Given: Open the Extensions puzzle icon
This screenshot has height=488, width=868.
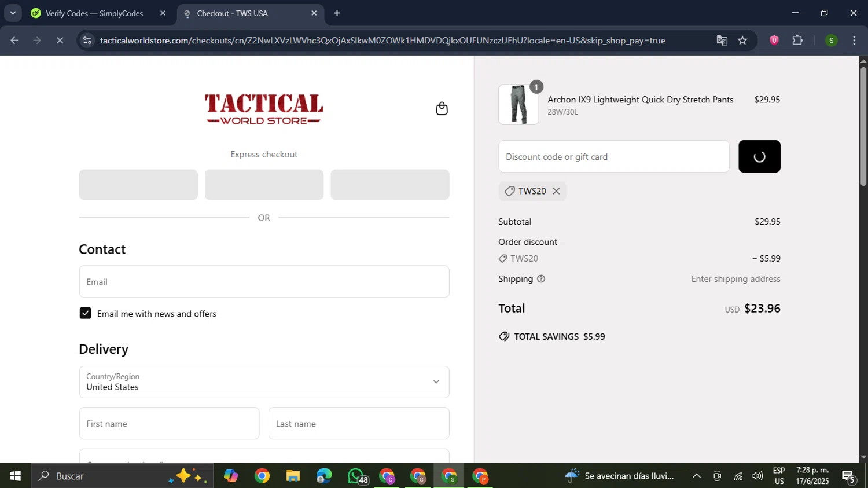Looking at the screenshot, I should (797, 41).
